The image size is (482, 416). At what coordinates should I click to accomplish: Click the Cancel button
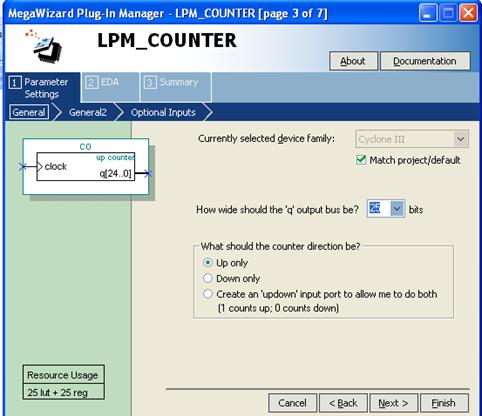pos(292,403)
